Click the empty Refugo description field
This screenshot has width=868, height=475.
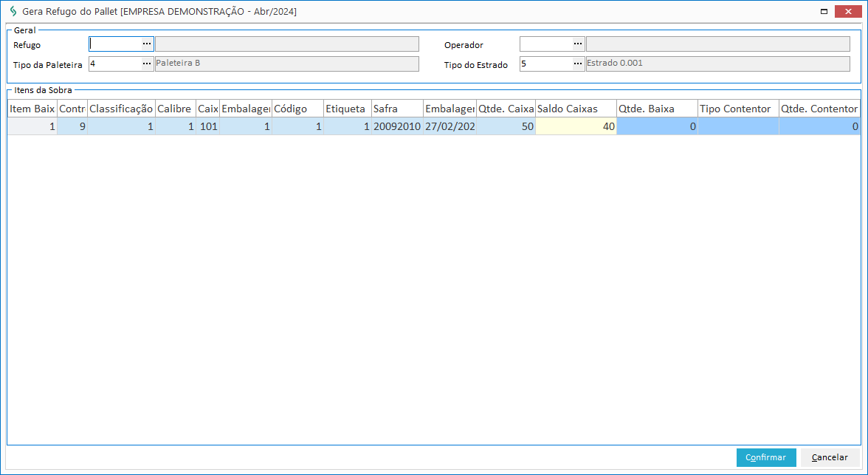pyautogui.click(x=286, y=44)
